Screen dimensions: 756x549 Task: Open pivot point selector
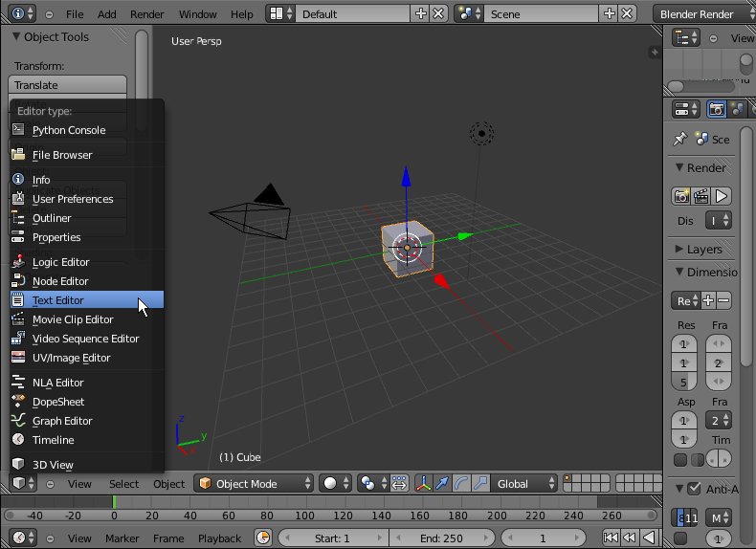click(x=373, y=483)
